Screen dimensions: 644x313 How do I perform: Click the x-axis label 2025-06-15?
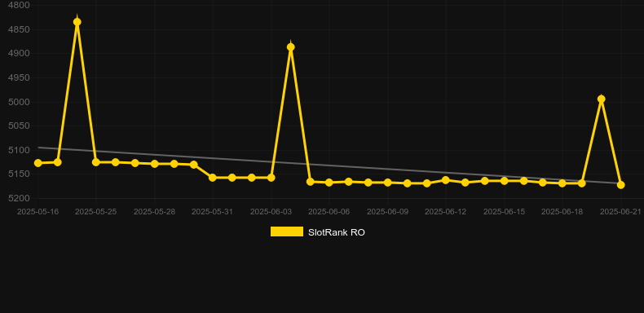pos(505,212)
